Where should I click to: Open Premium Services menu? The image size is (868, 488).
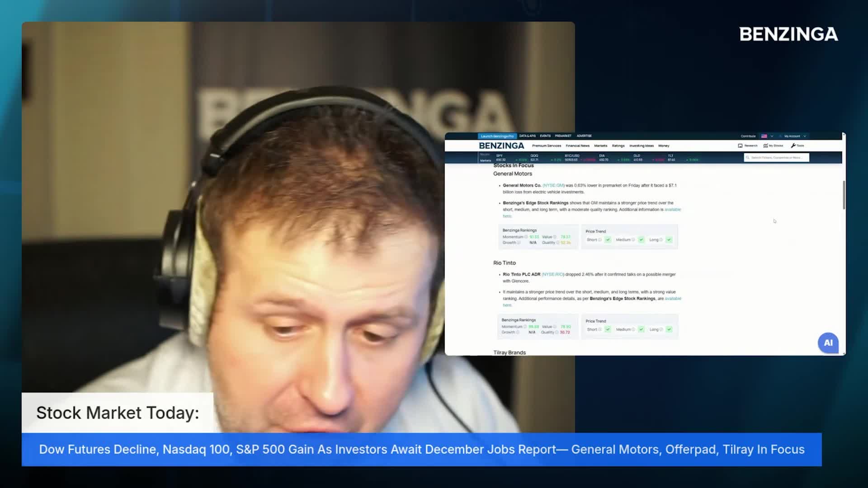click(x=546, y=146)
